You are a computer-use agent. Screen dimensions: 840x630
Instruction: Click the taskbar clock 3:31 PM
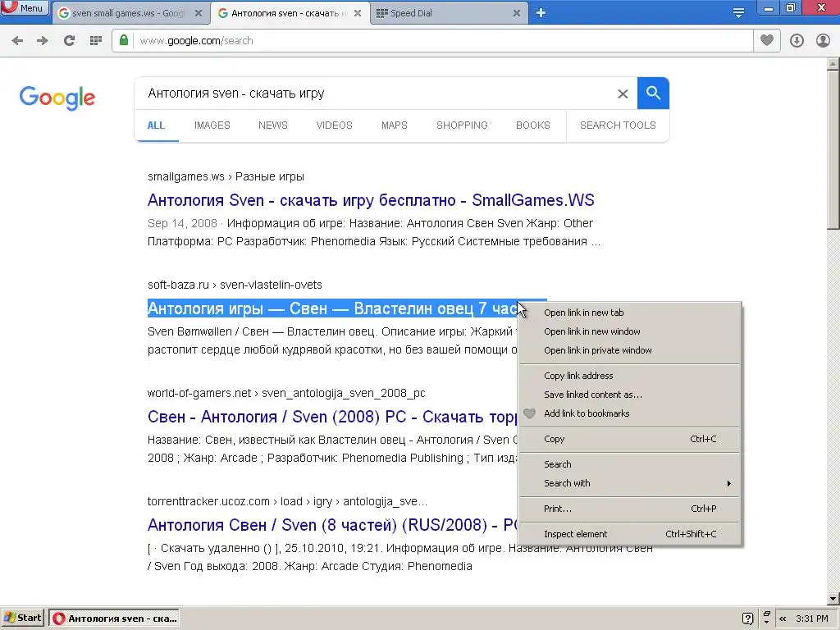pyautogui.click(x=811, y=619)
